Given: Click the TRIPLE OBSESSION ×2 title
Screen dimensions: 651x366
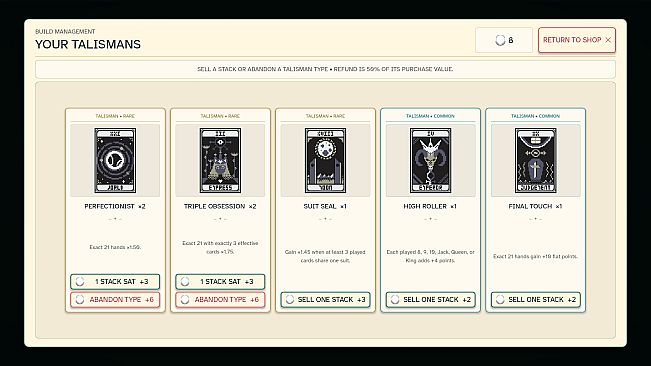Looking at the screenshot, I should [220, 206].
